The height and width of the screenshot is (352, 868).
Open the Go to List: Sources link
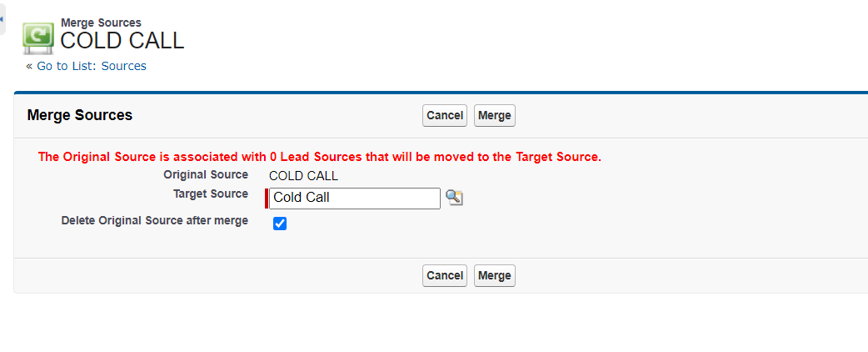click(92, 66)
